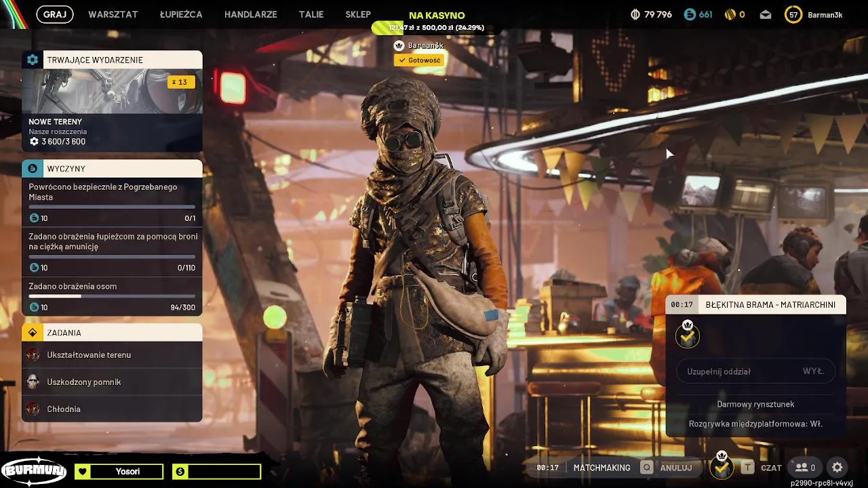Image resolution: width=868 pixels, height=488 pixels.
Task: Open the Ukształtowanie terenu quest
Action: (112, 354)
